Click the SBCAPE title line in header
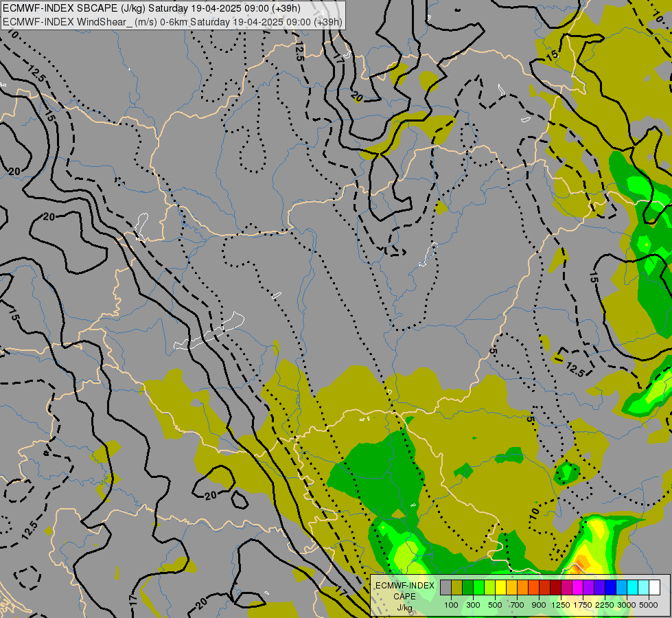The height and width of the screenshot is (618, 672). click(x=151, y=8)
